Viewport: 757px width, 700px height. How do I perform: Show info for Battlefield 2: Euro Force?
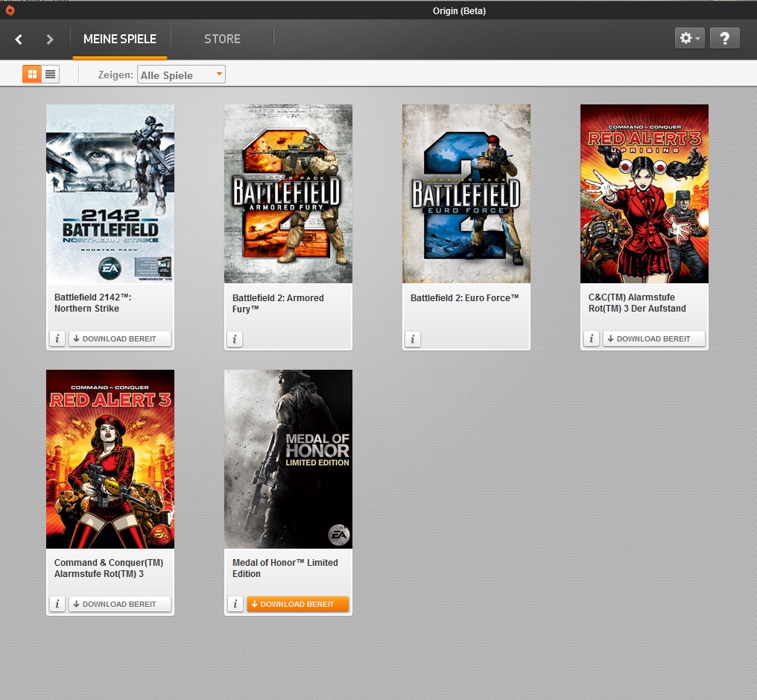[413, 339]
